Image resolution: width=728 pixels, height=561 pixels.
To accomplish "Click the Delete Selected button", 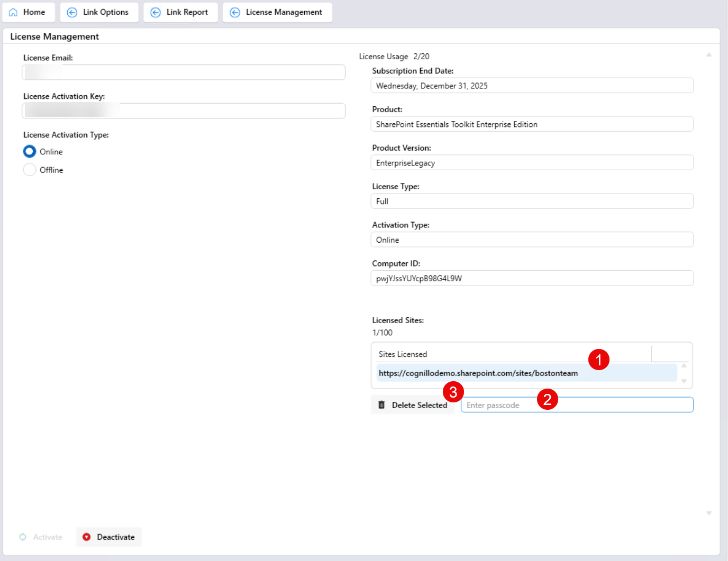I will coord(413,405).
